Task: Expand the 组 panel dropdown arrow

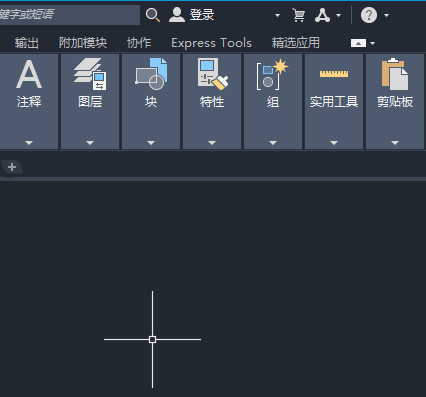Action: pos(273,143)
